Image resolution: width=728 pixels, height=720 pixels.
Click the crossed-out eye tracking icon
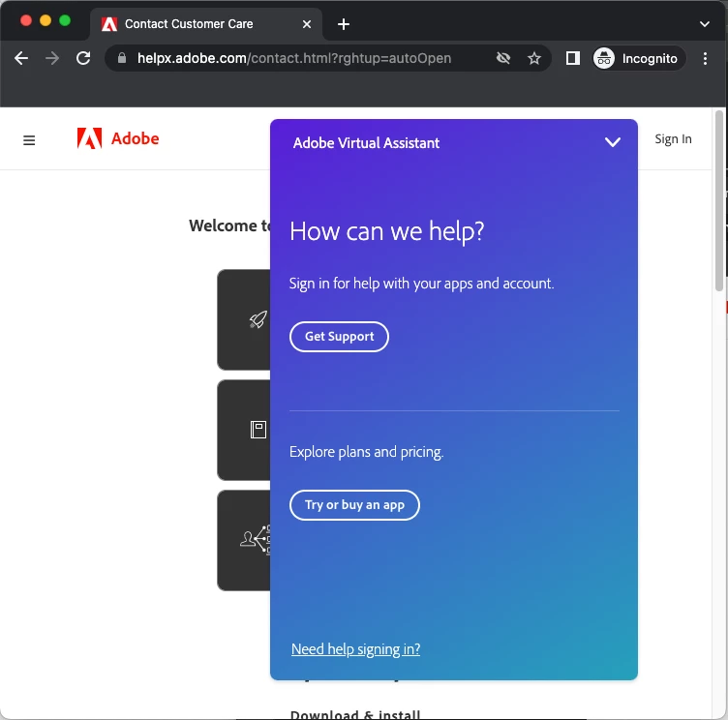[503, 58]
